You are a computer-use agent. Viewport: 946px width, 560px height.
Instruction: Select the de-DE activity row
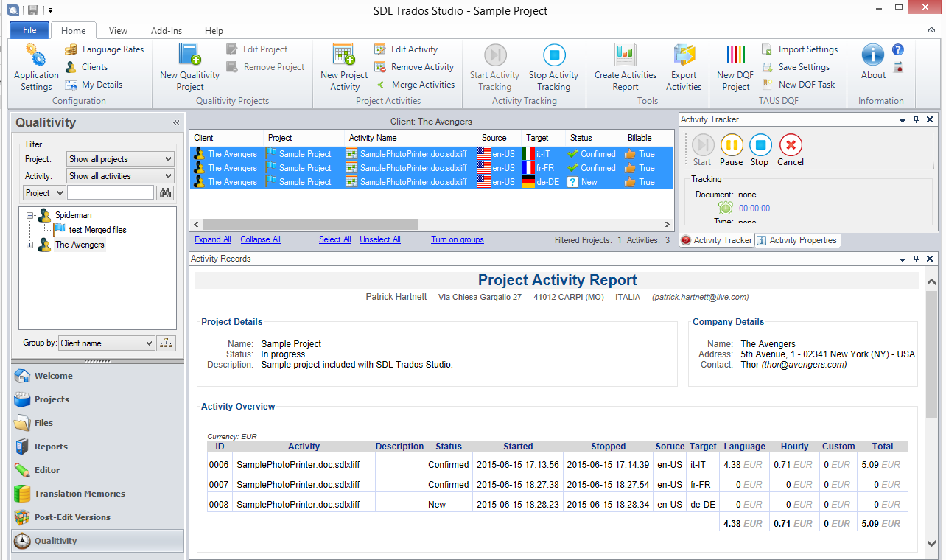tap(431, 182)
